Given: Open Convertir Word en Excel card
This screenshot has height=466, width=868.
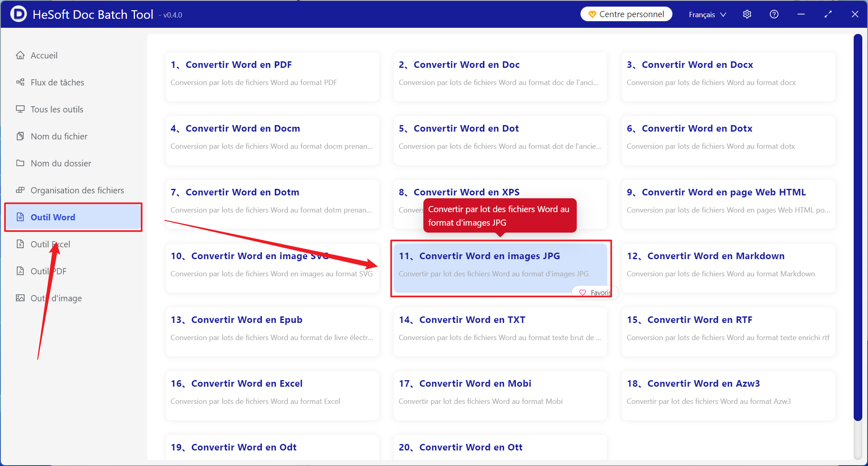Looking at the screenshot, I should point(272,395).
